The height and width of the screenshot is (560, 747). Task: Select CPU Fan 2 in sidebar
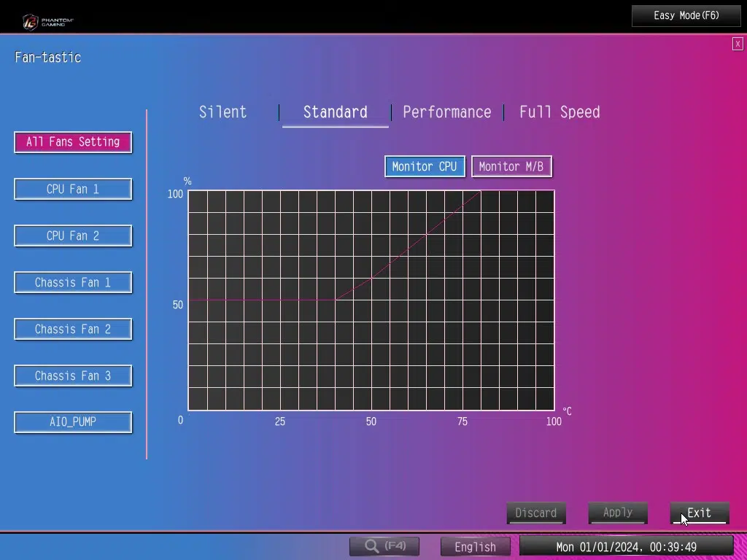(x=73, y=236)
